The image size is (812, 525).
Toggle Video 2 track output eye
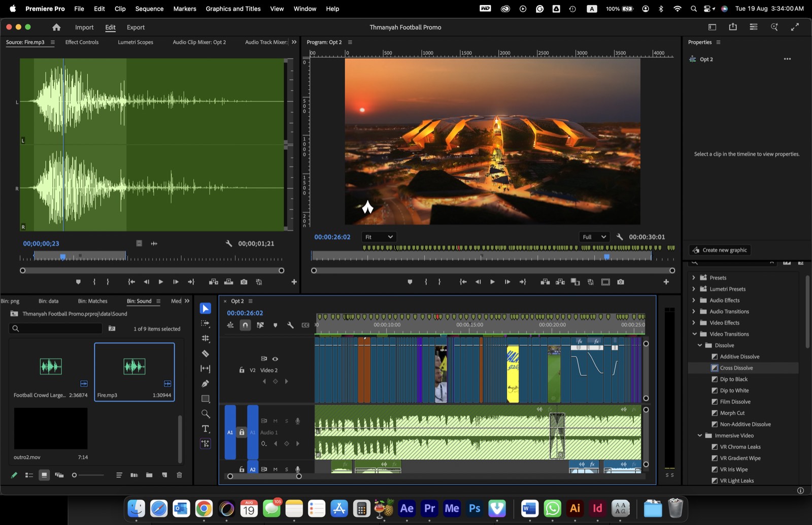coord(275,358)
